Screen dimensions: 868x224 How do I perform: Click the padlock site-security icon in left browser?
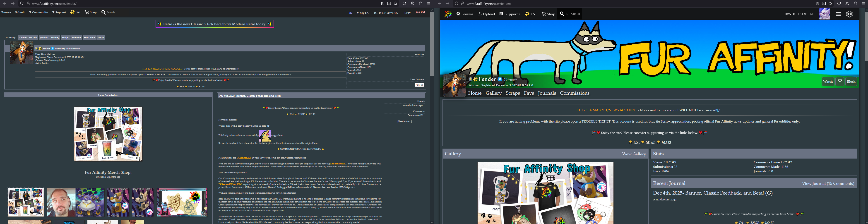click(x=28, y=4)
